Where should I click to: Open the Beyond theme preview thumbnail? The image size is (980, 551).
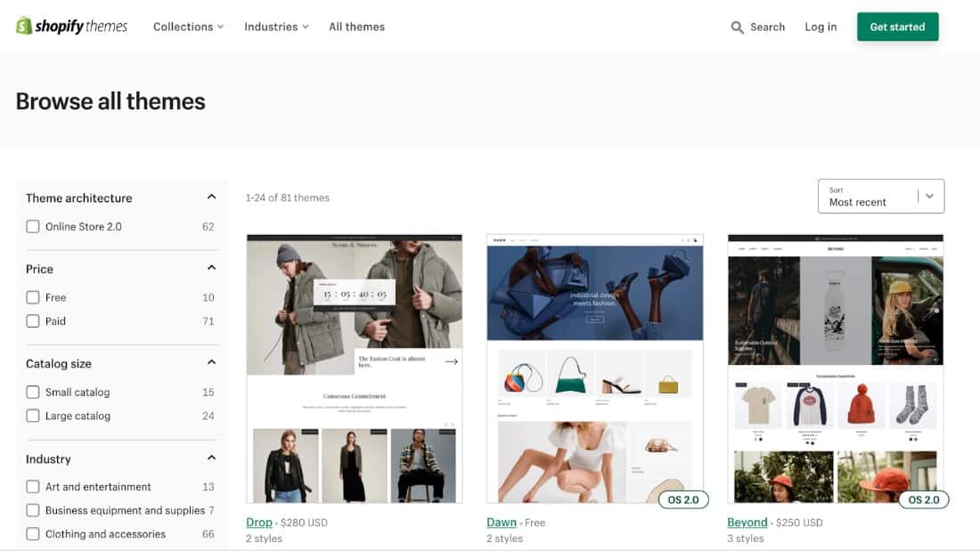coord(835,369)
